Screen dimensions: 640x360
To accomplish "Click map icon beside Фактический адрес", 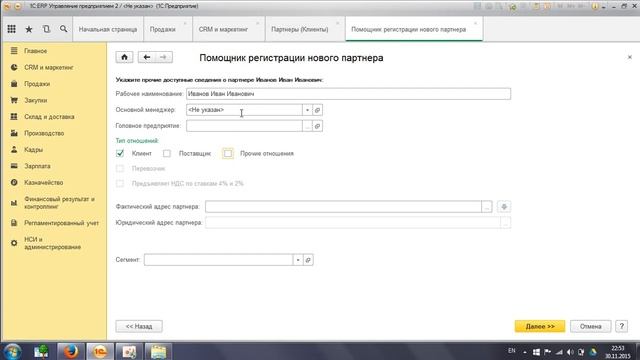I will pos(504,207).
